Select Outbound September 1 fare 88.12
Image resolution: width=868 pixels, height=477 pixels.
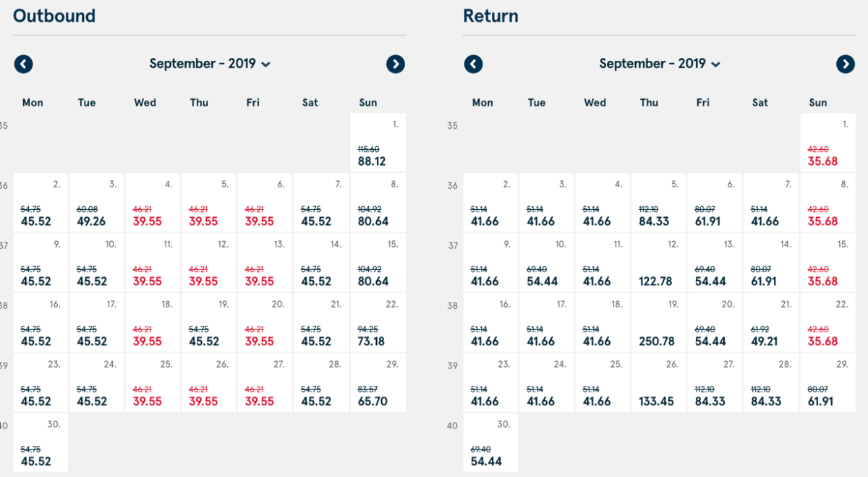click(378, 143)
